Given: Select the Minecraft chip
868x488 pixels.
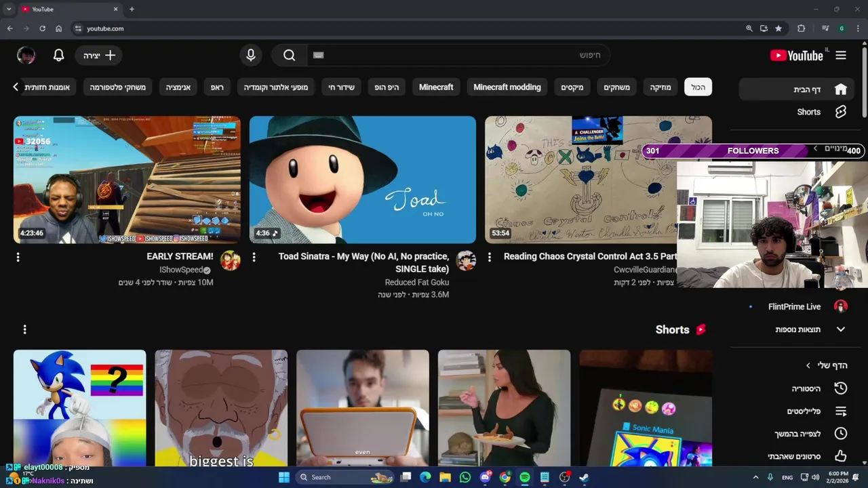Looking at the screenshot, I should click(x=436, y=87).
